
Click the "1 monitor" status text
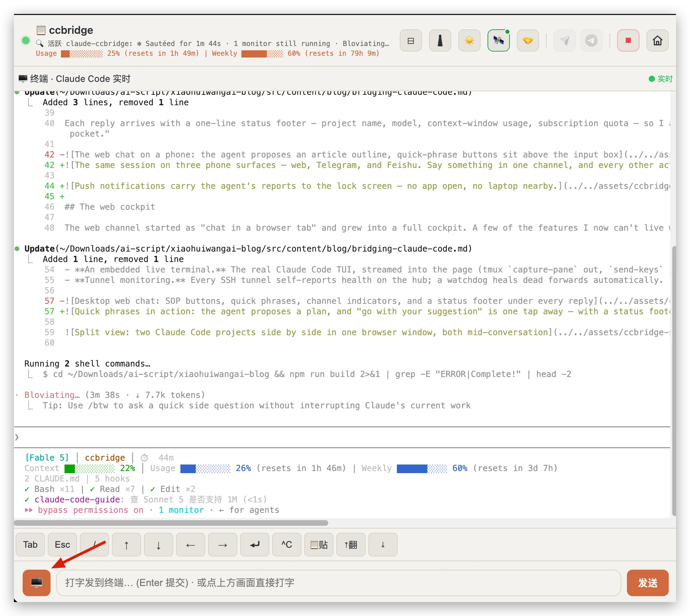pos(181,510)
